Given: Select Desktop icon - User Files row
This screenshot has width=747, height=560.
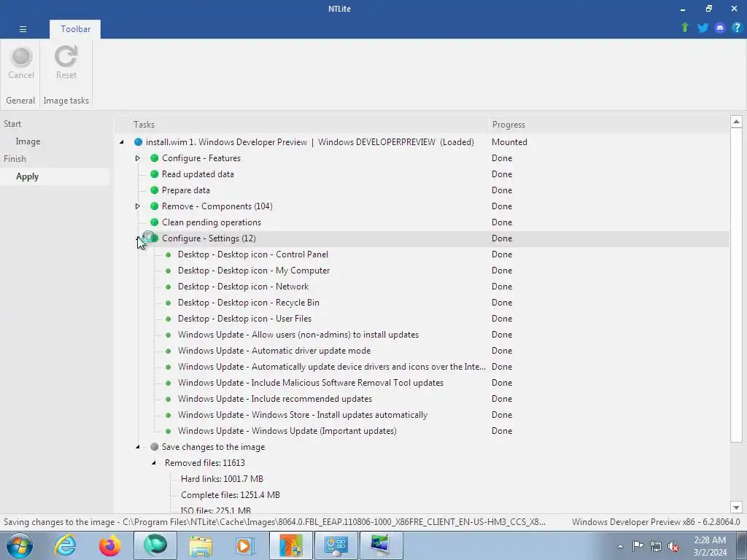Looking at the screenshot, I should (244, 319).
